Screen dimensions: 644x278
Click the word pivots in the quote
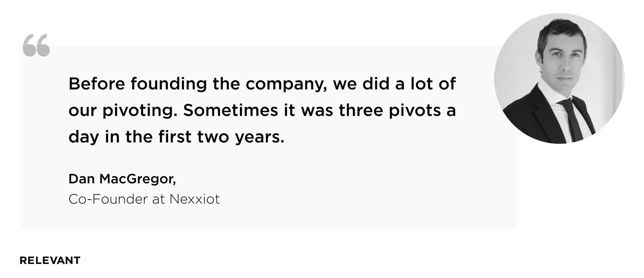pyautogui.click(x=415, y=111)
